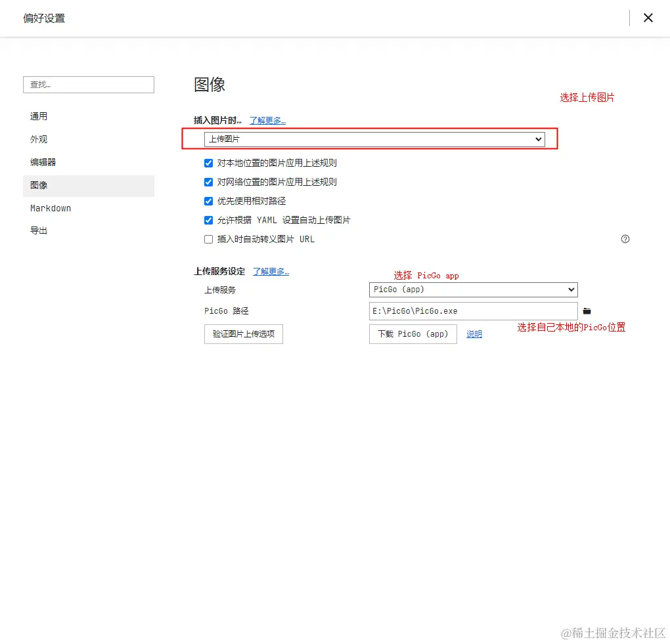Click the PicGo 路径 label text
The image size is (670, 644).
(226, 311)
